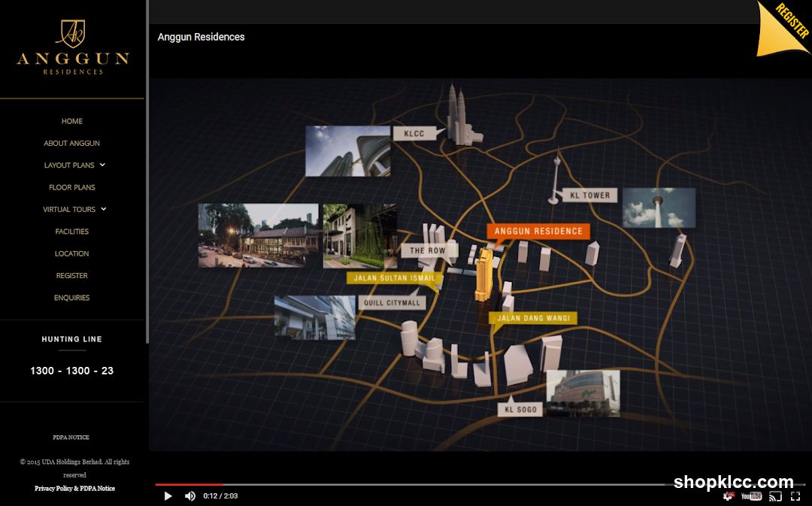Click the HUNTING LINE heading
The height and width of the screenshot is (506, 812).
72,339
